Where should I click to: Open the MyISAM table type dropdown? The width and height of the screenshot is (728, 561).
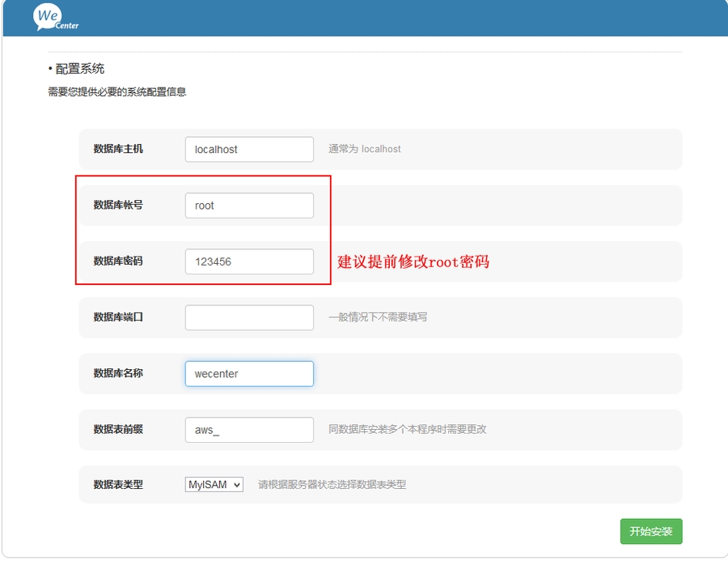214,485
